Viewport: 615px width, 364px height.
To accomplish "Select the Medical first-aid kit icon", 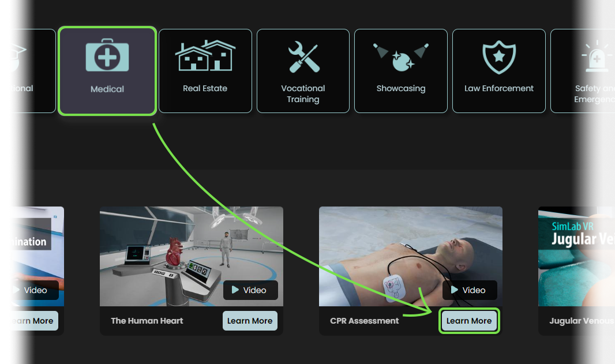I will (107, 55).
